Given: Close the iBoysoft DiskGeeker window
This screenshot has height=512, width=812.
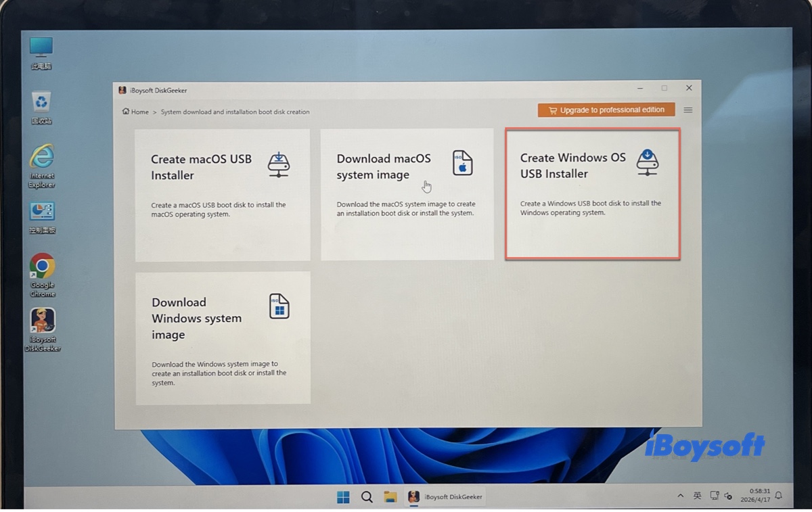Looking at the screenshot, I should pos(689,88).
